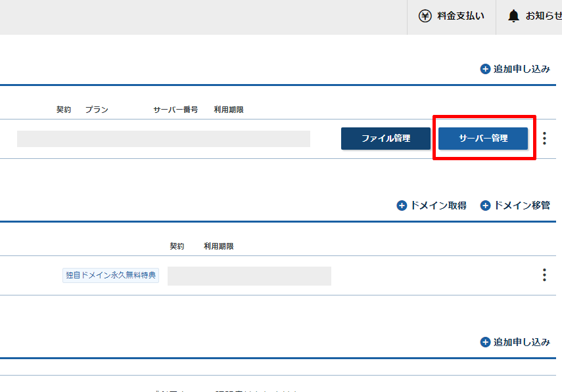Open the ファイル管理 file manager
The width and height of the screenshot is (562, 392).
(x=385, y=139)
